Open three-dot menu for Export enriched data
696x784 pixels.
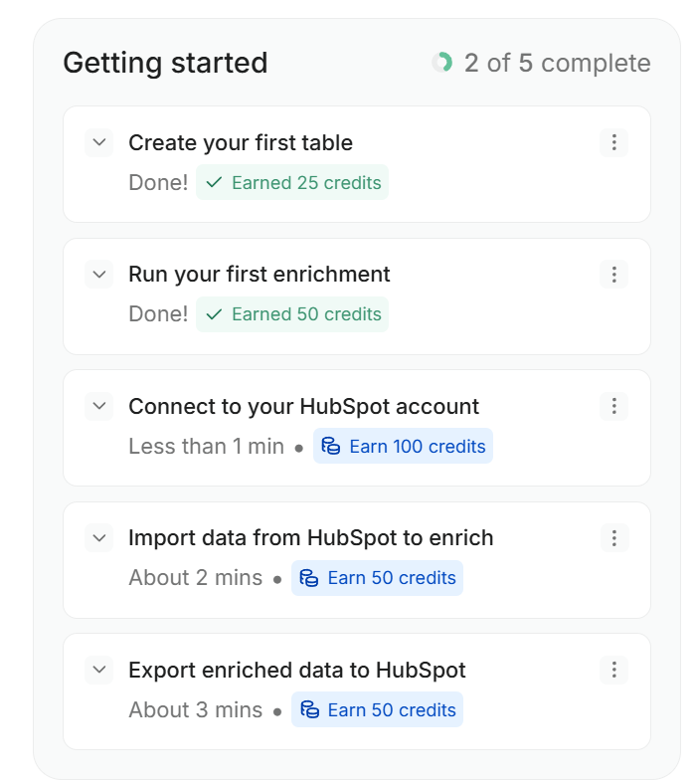point(614,670)
